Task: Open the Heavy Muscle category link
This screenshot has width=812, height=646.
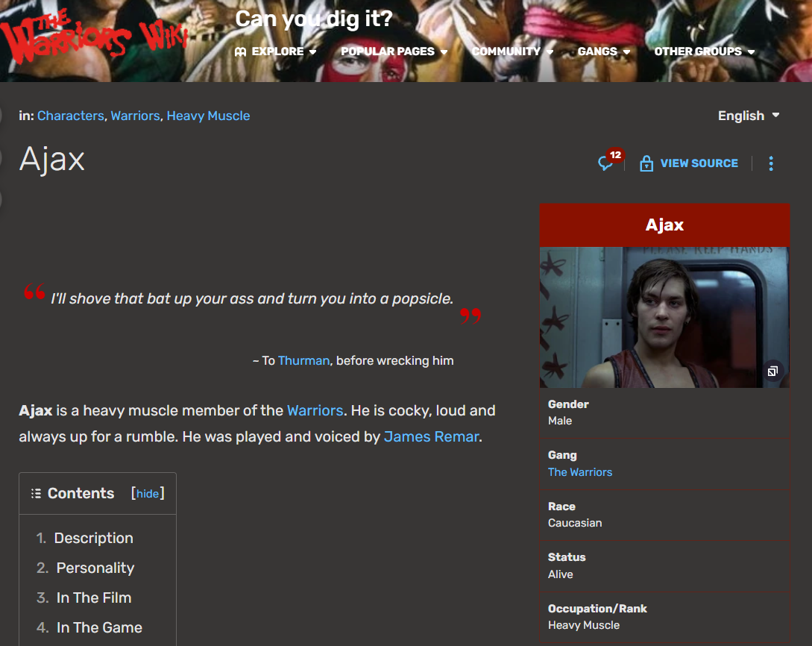Action: [x=208, y=116]
